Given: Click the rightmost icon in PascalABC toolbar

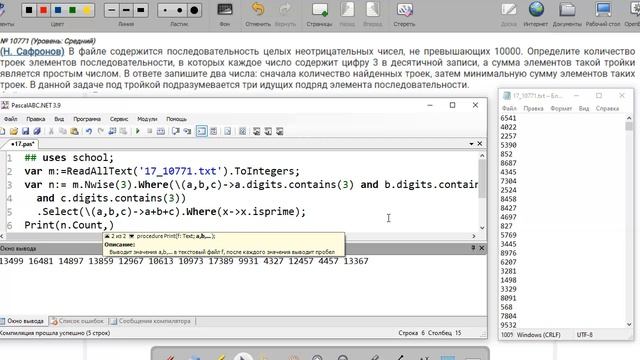Looking at the screenshot, I should [280, 131].
